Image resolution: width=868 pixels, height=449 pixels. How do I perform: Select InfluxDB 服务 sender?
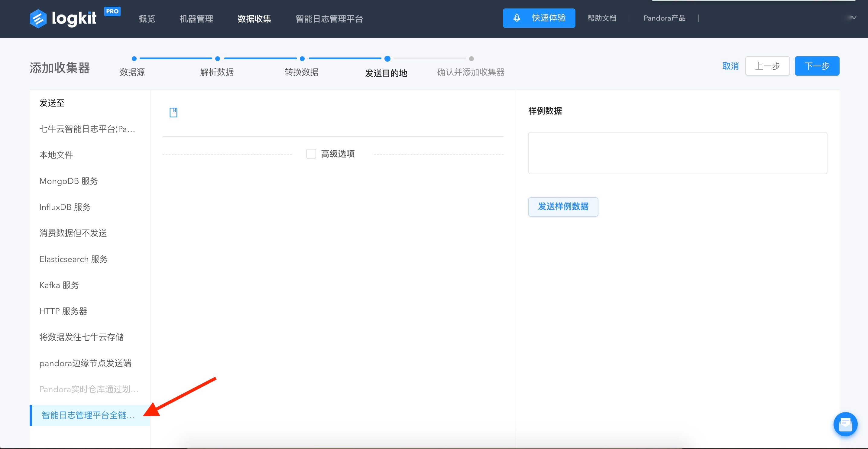click(90, 207)
